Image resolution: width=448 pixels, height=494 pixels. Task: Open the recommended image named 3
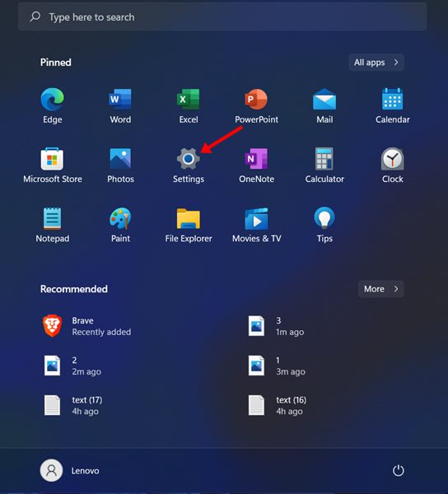(x=276, y=326)
